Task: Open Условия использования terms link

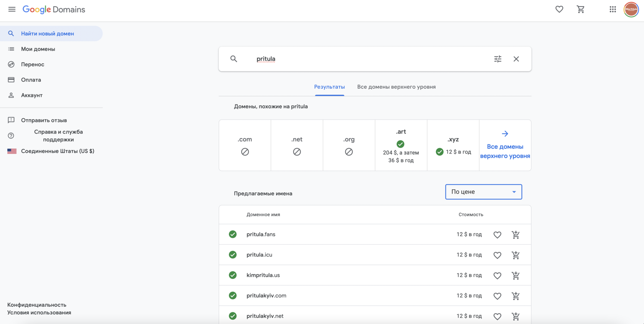Action: (x=39, y=312)
